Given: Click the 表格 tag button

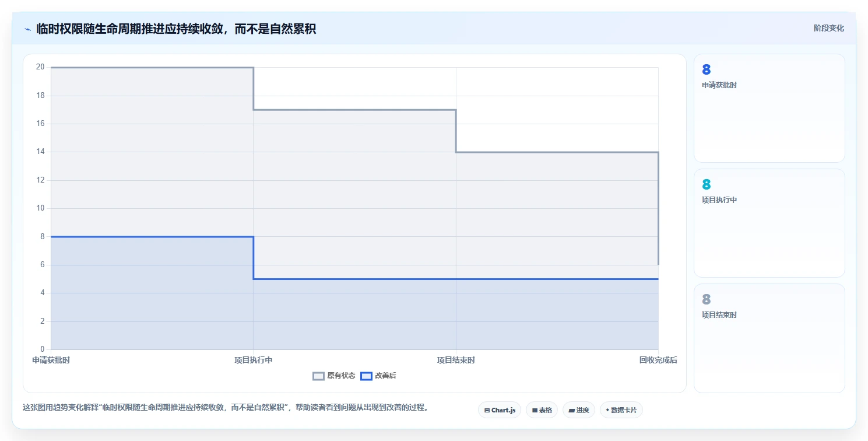Looking at the screenshot, I should tap(542, 410).
